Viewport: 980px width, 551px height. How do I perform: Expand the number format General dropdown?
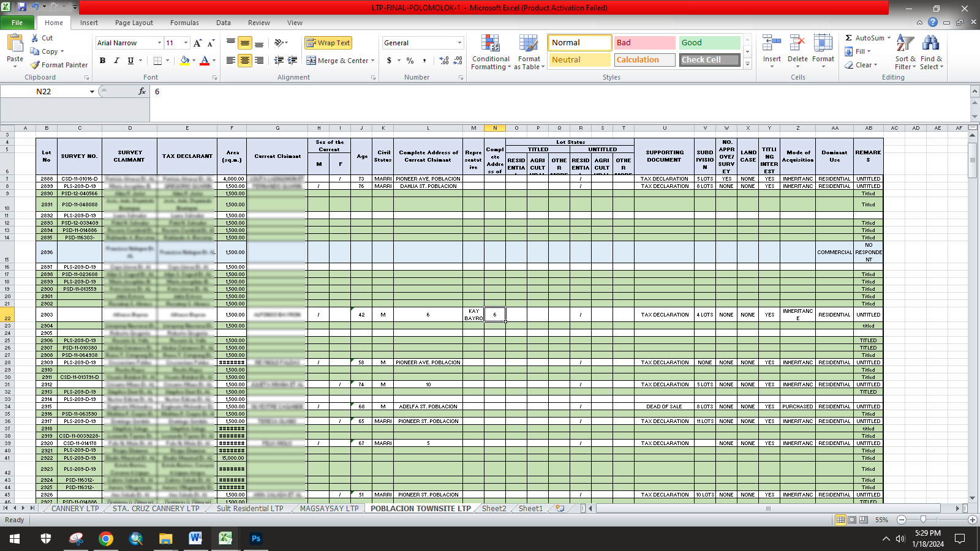click(x=459, y=43)
